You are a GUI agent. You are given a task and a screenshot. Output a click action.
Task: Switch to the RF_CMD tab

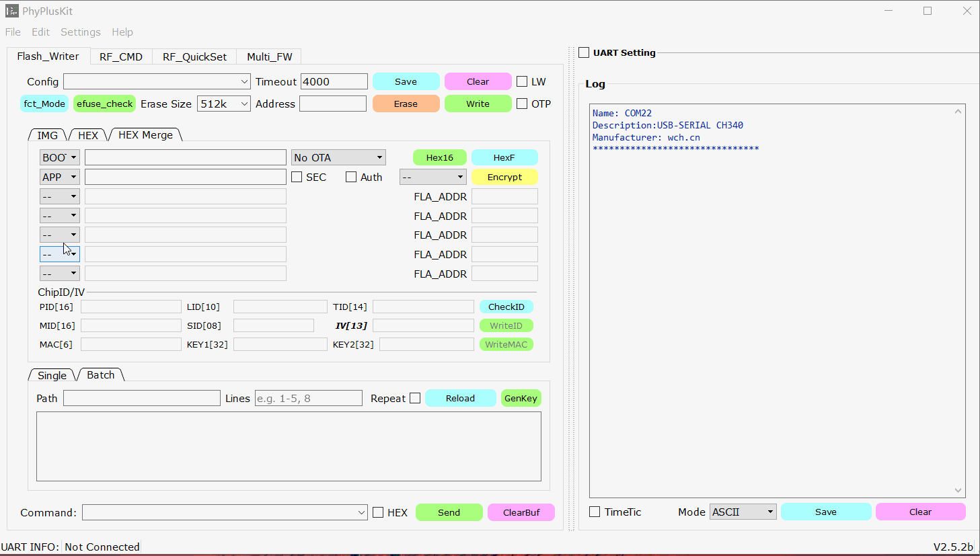(121, 56)
